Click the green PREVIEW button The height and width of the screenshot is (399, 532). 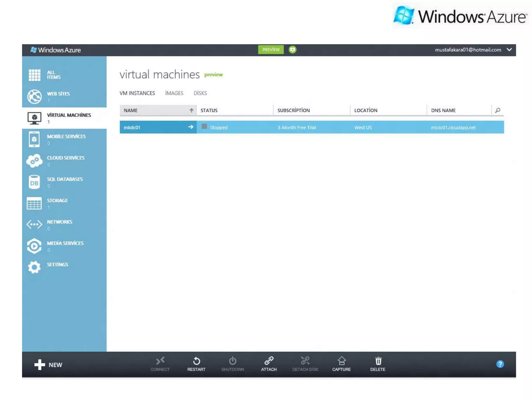point(271,50)
